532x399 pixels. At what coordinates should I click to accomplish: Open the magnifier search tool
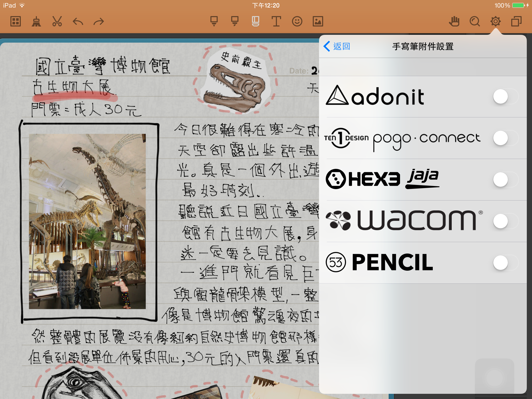pyautogui.click(x=475, y=21)
